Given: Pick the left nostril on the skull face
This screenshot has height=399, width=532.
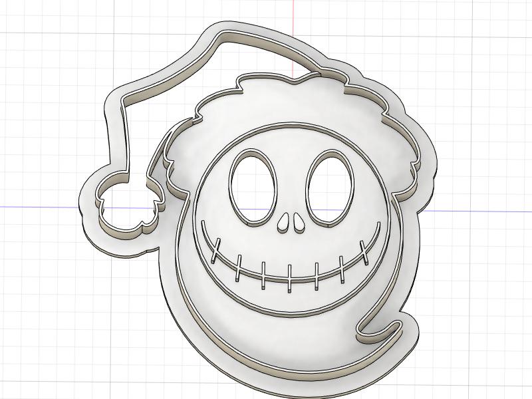Looking at the screenshot, I should tap(283, 223).
